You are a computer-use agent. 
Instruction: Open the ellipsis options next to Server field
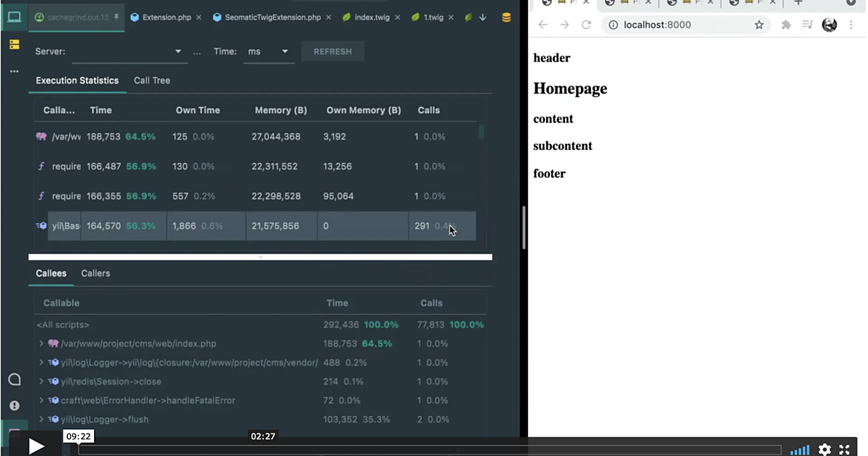196,51
